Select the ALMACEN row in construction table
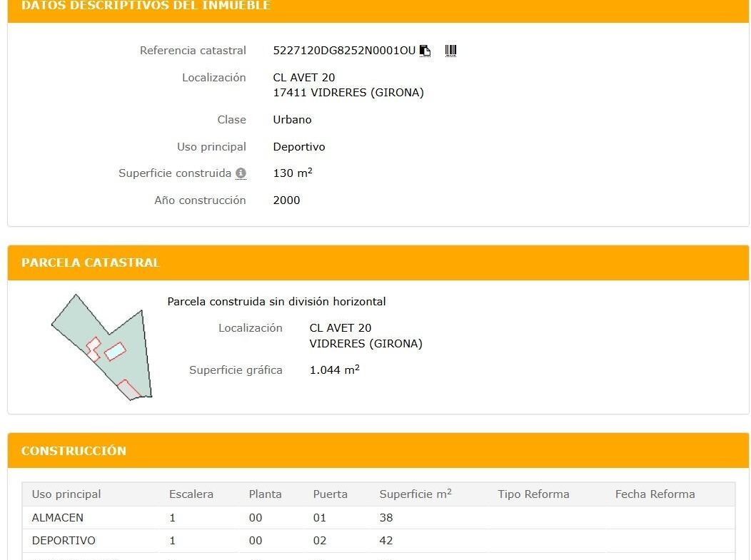The image size is (751, 560). [58, 518]
